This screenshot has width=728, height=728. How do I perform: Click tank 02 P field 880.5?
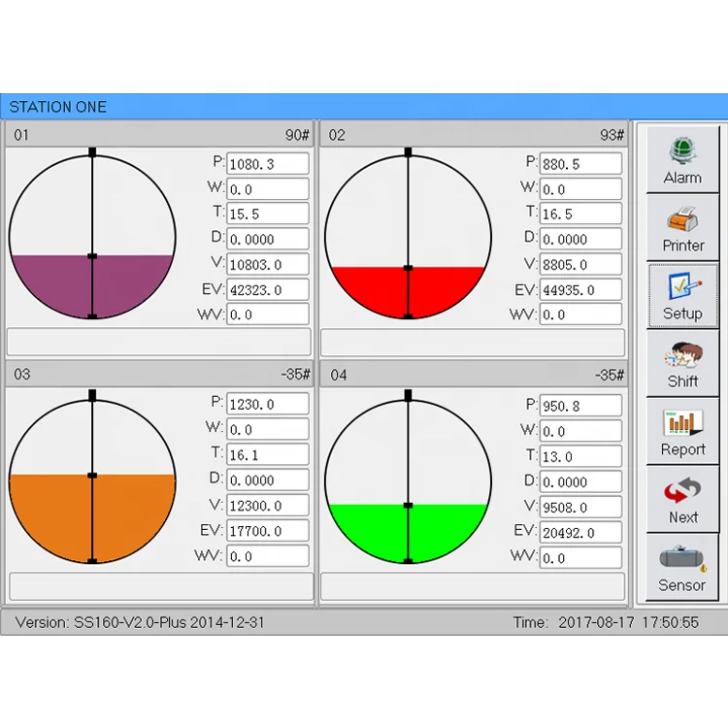[580, 164]
